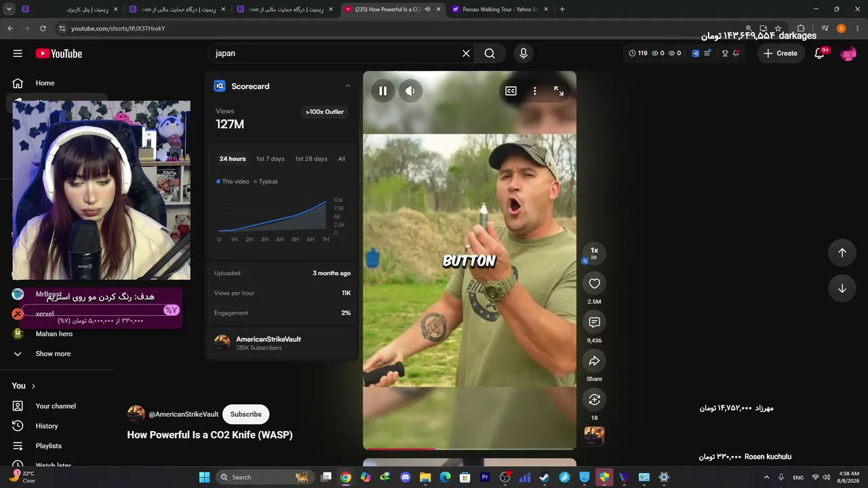The width and height of the screenshot is (868, 488).
Task: Open the YouTube guide hamburger menu
Action: (x=18, y=54)
